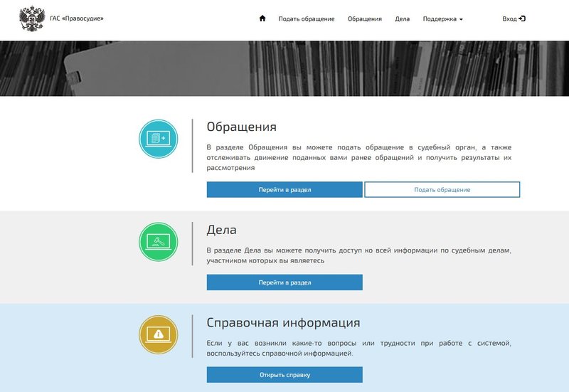Click the Обращения section heading

point(241,127)
